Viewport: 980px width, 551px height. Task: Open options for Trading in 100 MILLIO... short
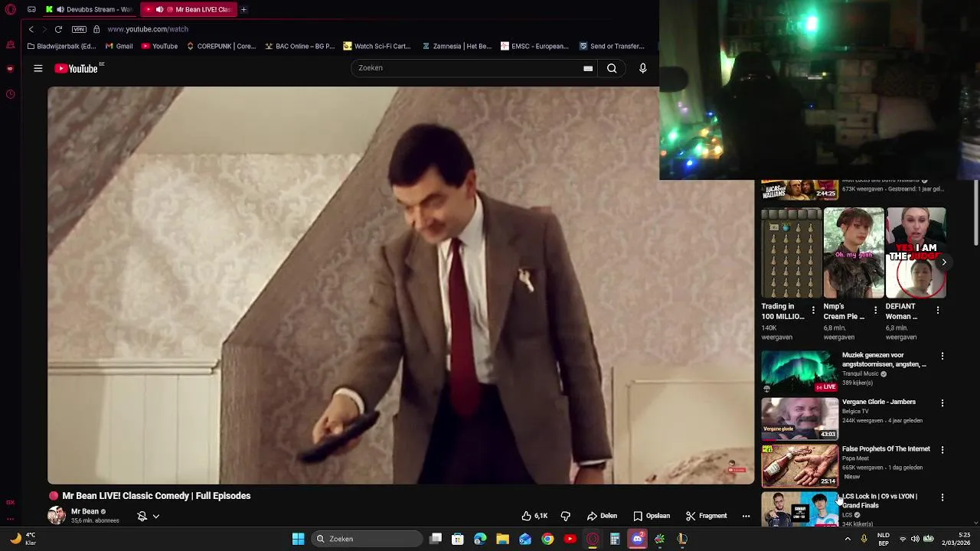tap(813, 310)
